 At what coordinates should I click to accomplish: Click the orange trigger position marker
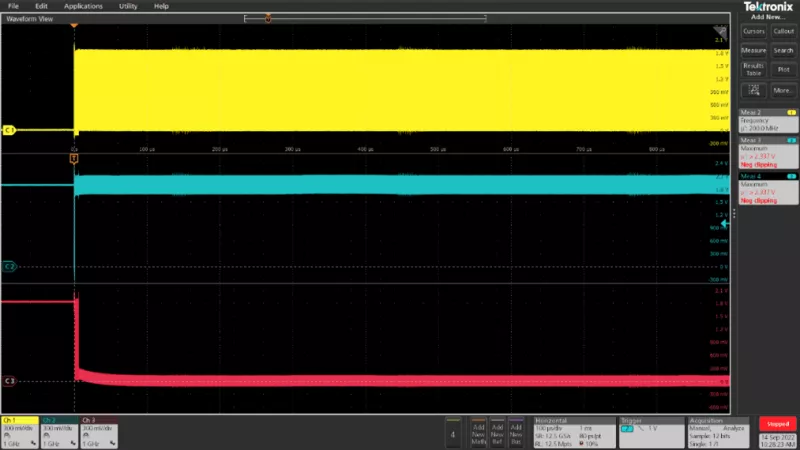[x=74, y=159]
